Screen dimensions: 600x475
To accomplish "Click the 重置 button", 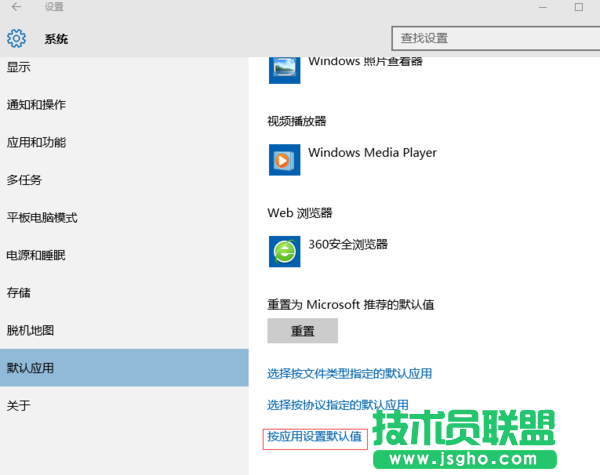I will tap(302, 331).
